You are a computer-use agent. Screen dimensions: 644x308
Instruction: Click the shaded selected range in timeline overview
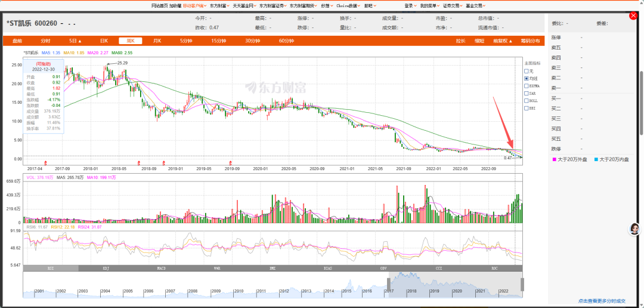pos(456,284)
